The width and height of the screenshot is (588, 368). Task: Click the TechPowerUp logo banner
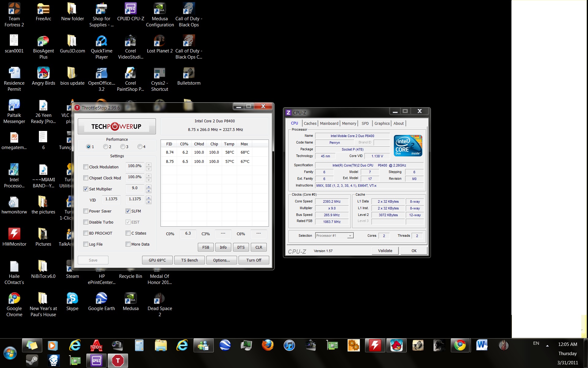117,126
